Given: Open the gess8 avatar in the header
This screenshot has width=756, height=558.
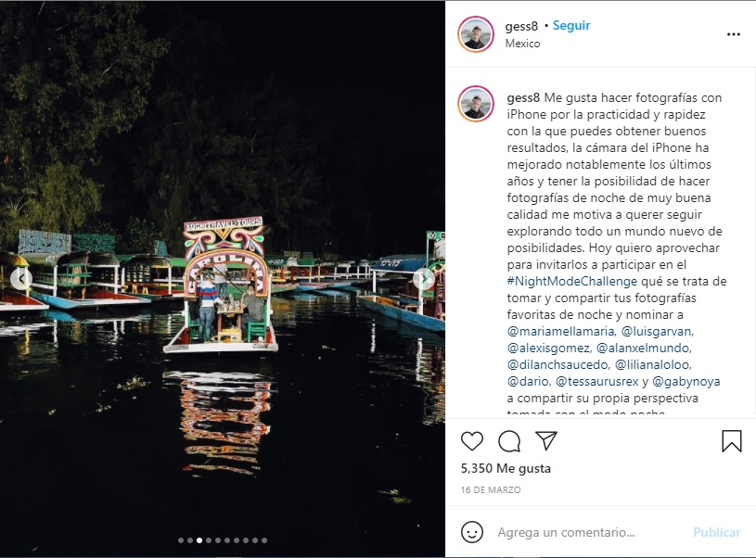Looking at the screenshot, I should click(x=475, y=34).
